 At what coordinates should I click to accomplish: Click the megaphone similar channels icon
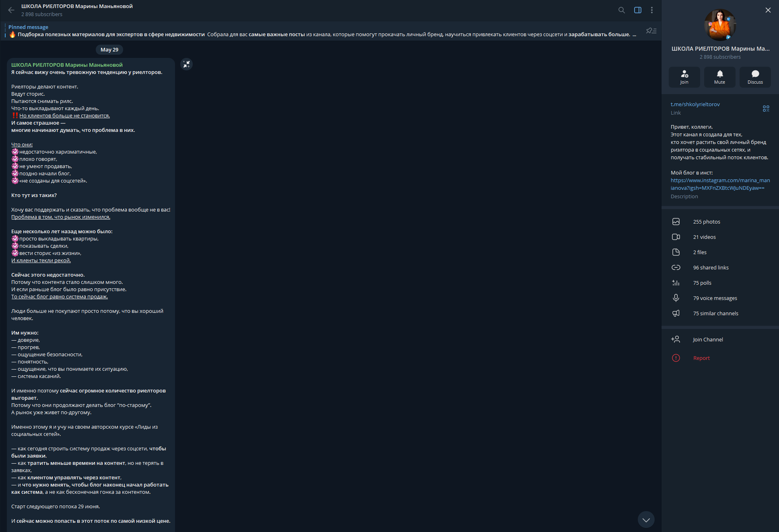(676, 313)
